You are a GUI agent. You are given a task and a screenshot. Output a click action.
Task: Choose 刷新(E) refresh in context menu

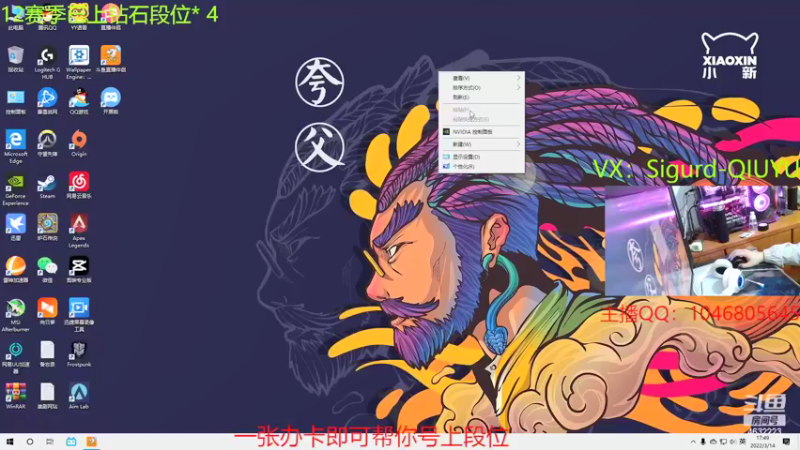[482, 97]
